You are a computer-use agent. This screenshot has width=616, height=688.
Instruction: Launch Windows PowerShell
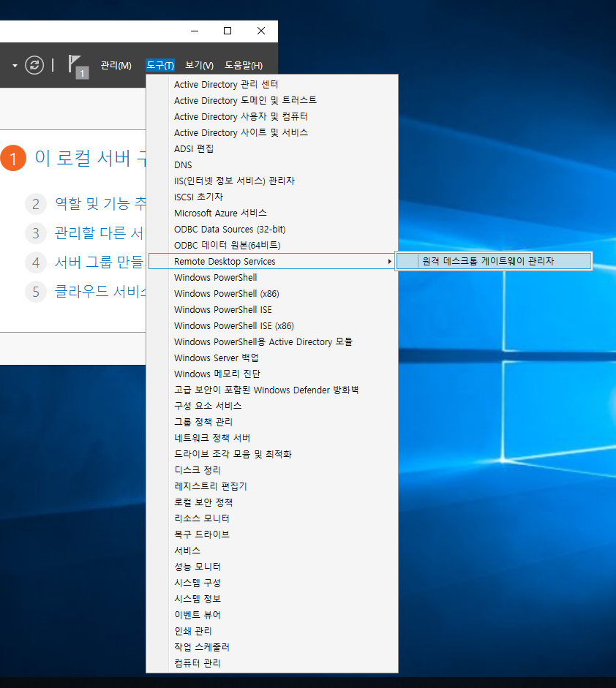(x=273, y=277)
